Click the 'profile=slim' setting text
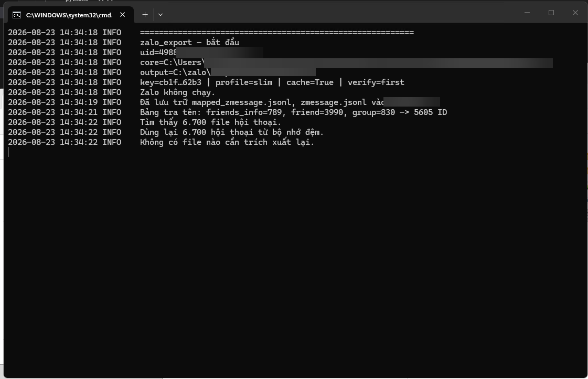This screenshot has width=588, height=379. pyautogui.click(x=244, y=82)
